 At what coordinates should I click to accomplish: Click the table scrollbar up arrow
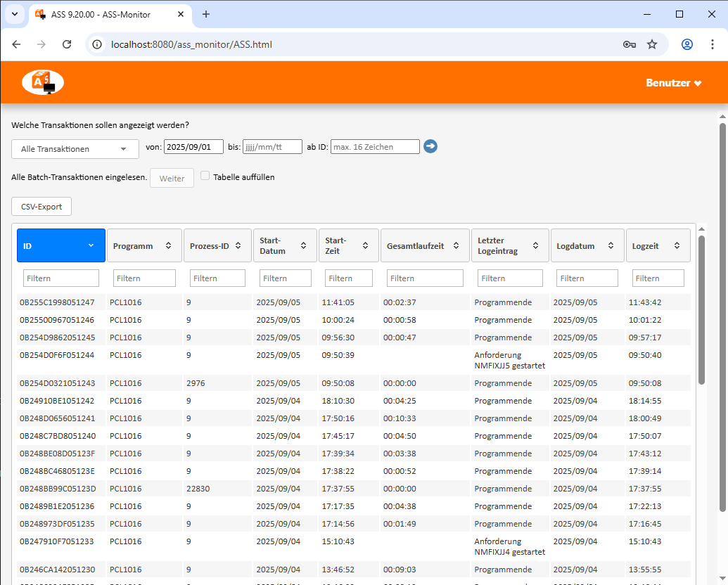click(701, 229)
